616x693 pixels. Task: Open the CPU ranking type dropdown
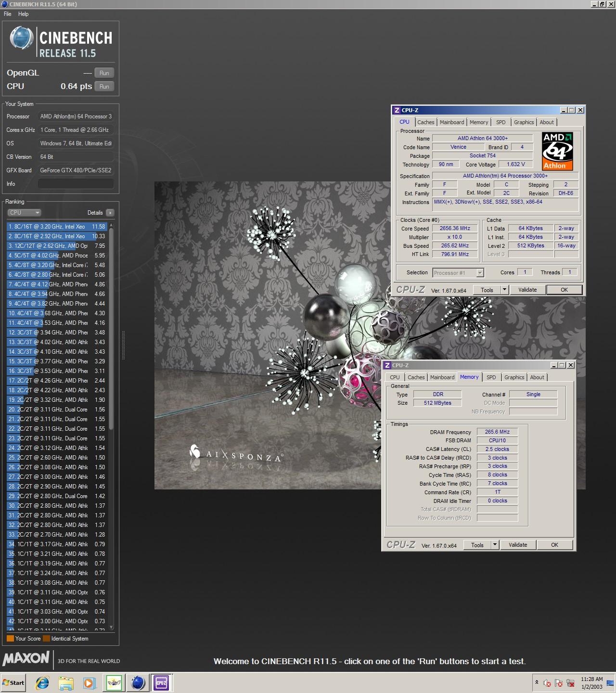(x=24, y=212)
